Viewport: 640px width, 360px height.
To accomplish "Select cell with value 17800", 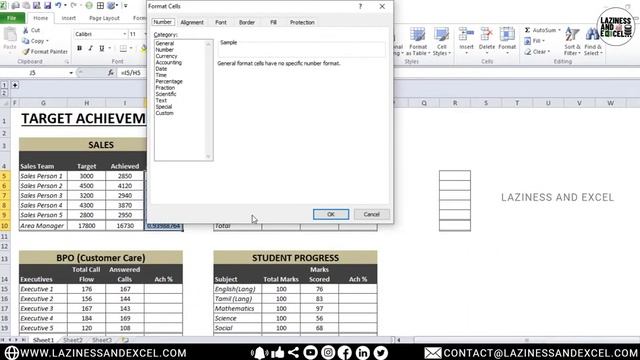I will coord(87,226).
